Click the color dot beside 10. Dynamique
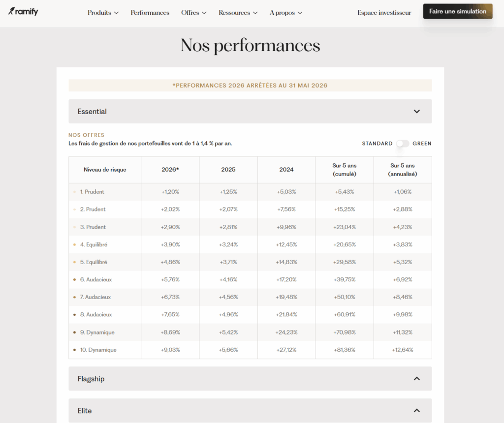Image resolution: width=504 pixels, height=423 pixels. (75, 350)
